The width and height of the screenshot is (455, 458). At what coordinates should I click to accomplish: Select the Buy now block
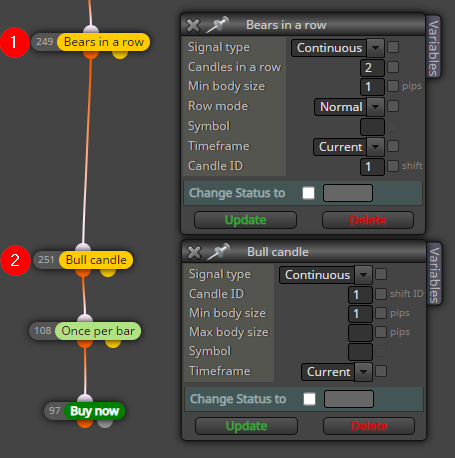click(x=94, y=411)
